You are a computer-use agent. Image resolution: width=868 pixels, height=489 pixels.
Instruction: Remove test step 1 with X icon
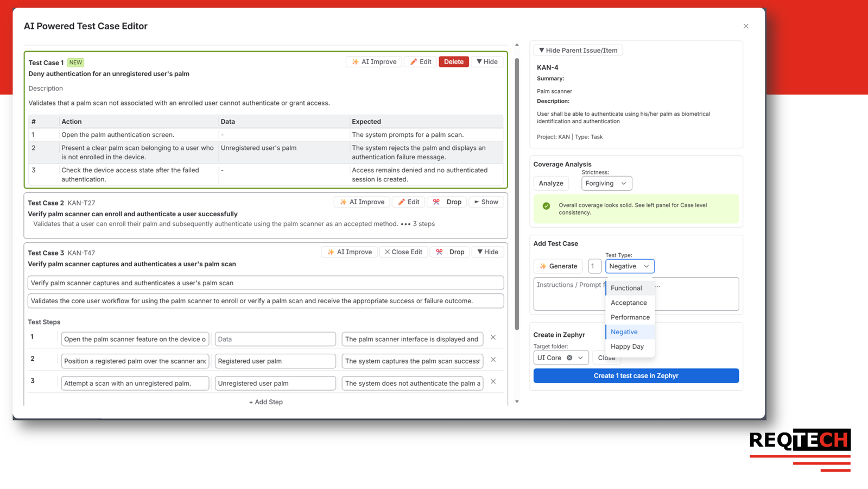pos(493,337)
